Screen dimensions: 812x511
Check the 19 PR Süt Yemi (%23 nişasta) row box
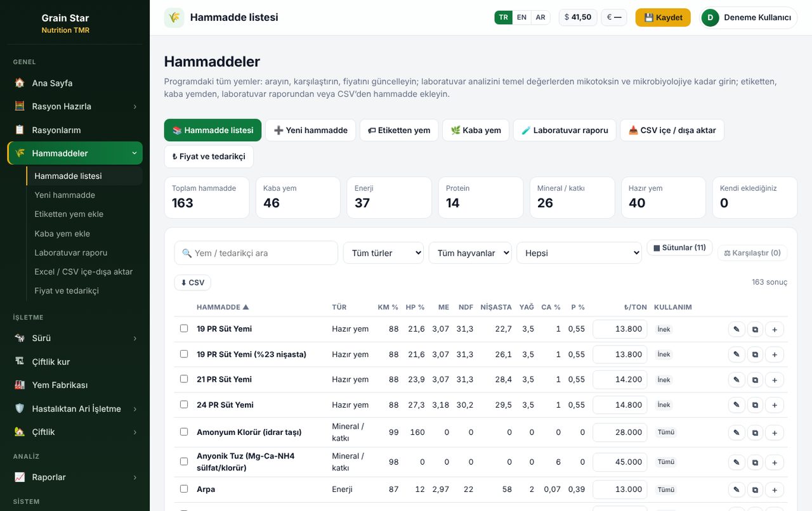(184, 354)
